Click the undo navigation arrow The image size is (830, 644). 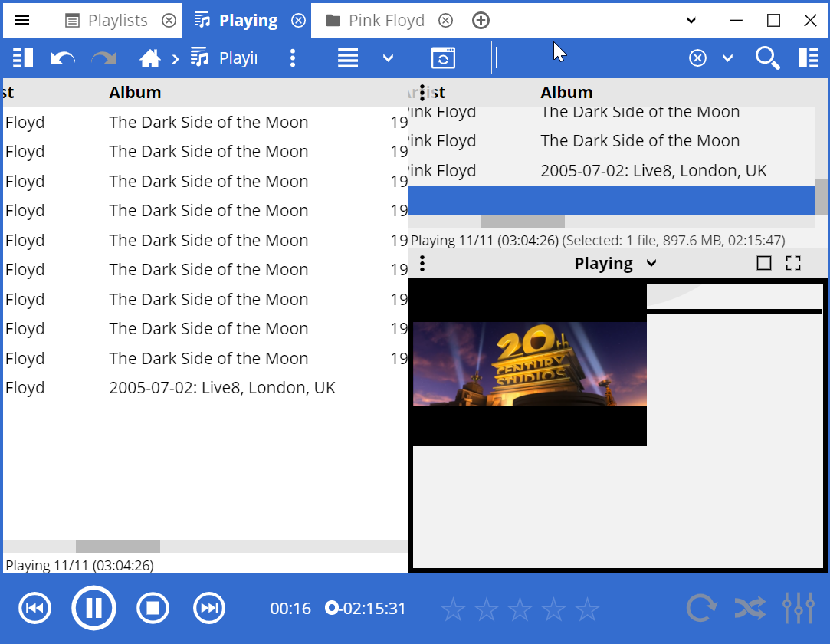(x=62, y=58)
